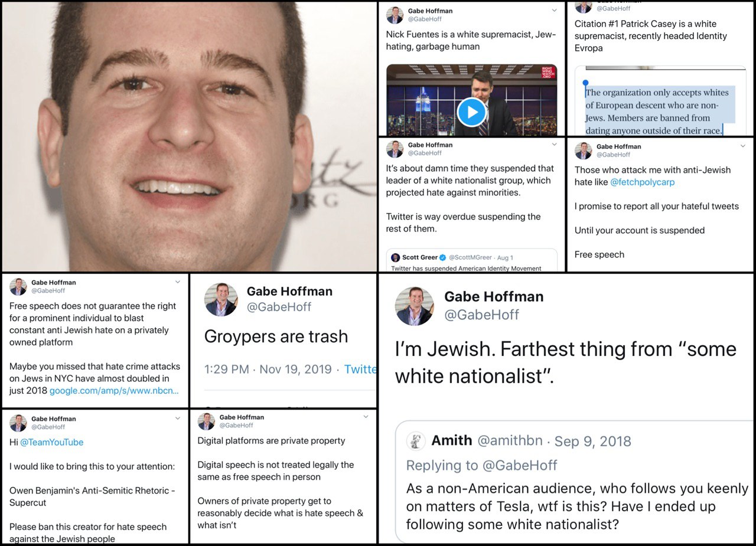Open Amith's profile avatar in quoted tweet
The height and width of the screenshot is (546, 756).
click(416, 441)
